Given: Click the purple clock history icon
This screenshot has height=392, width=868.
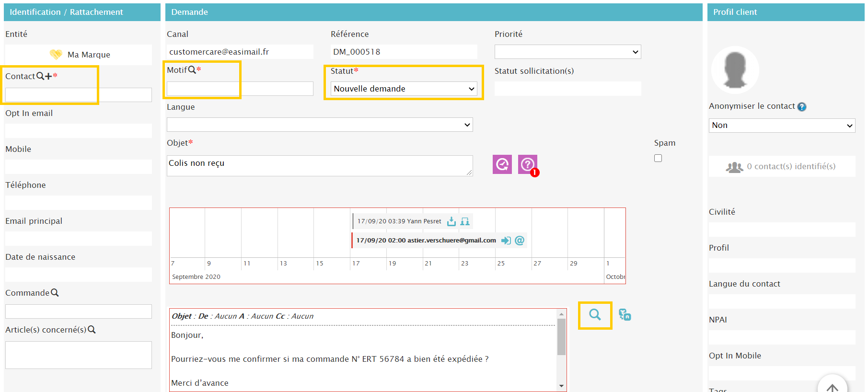Looking at the screenshot, I should (x=502, y=164).
